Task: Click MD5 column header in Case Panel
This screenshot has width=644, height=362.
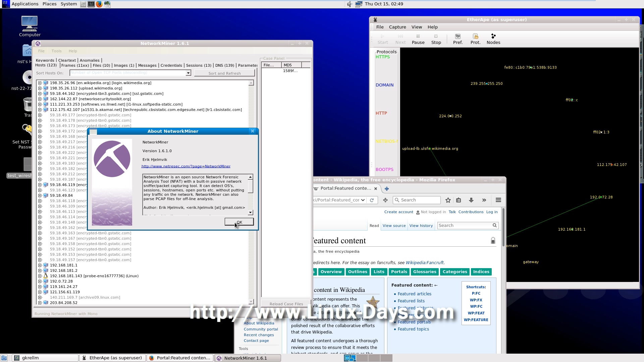Action: (291, 65)
